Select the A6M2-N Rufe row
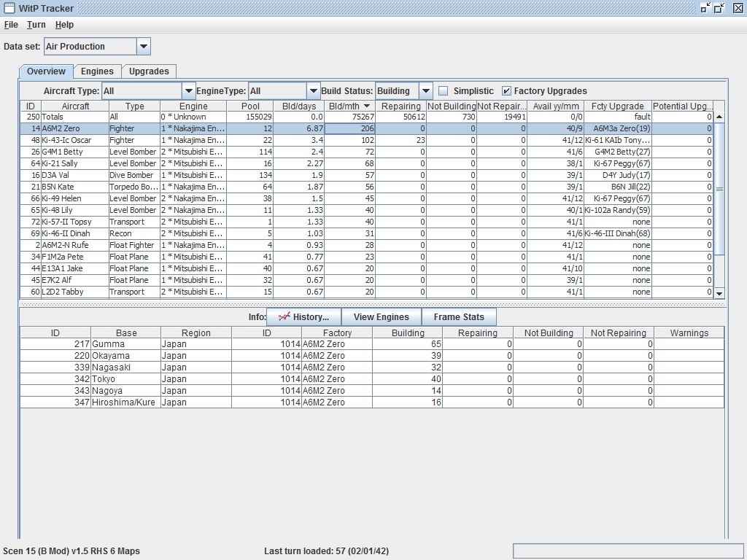 366,245
